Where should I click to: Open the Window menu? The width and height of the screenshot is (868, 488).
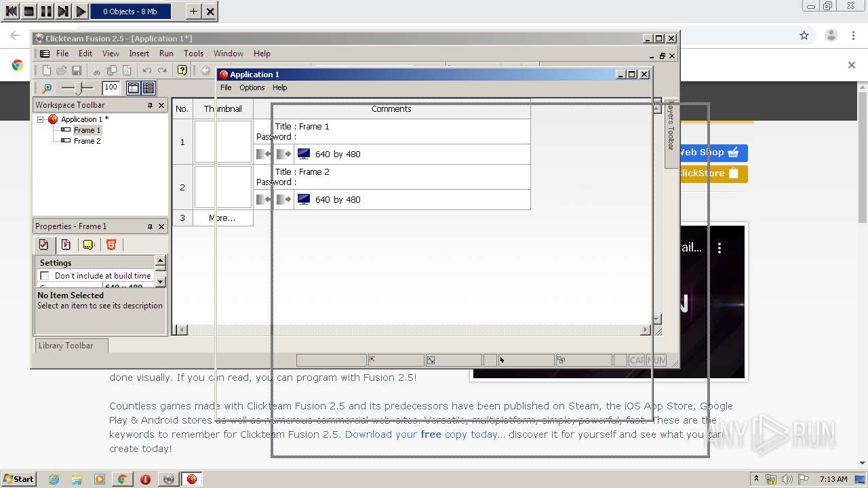[x=229, y=54]
